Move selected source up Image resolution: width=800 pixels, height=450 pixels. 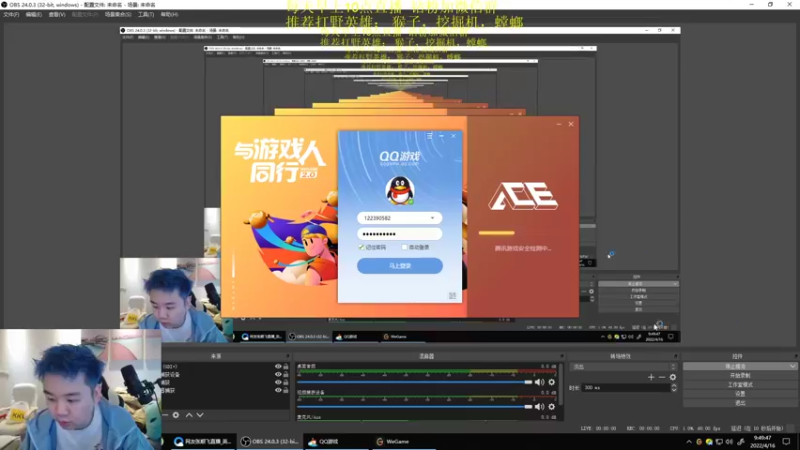point(189,415)
